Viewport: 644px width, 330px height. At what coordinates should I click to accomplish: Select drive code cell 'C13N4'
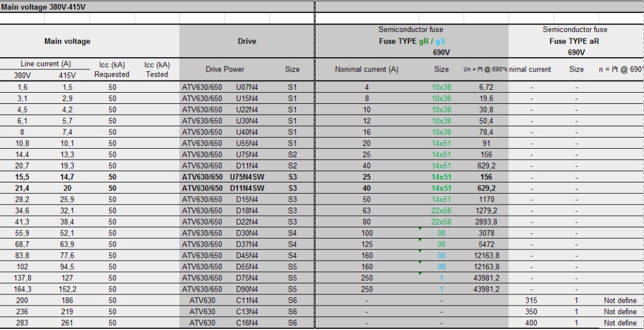click(247, 312)
